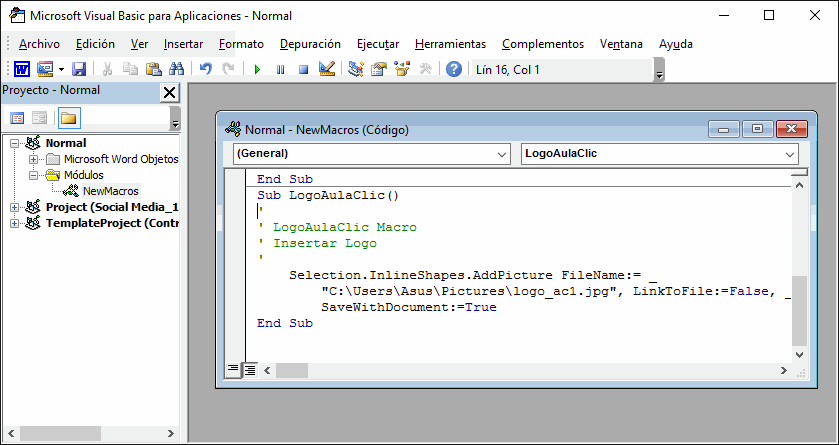Open the blue Help question mark icon
The width and height of the screenshot is (839, 445).
pyautogui.click(x=454, y=69)
